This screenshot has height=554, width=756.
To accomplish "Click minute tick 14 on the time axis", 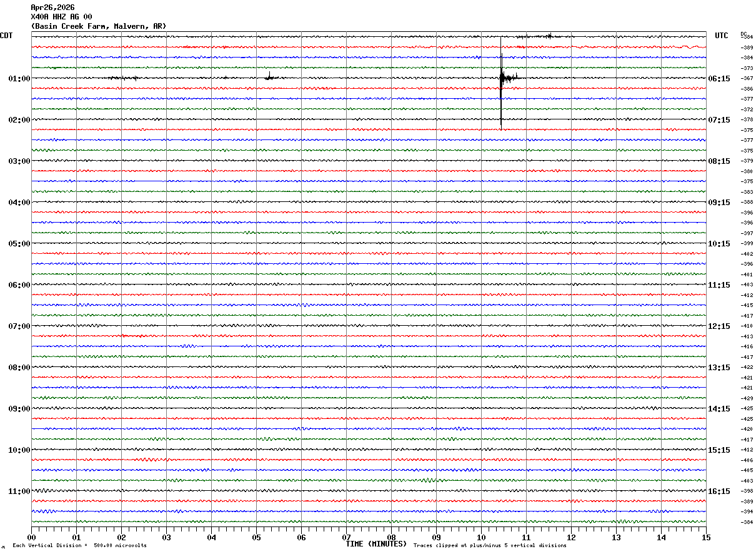I will 661,536.
